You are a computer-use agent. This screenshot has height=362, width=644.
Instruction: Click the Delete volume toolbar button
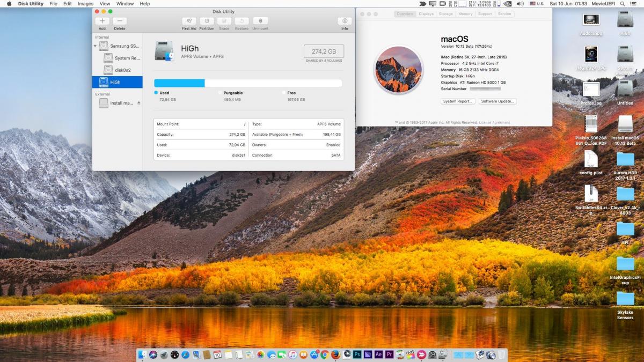[x=120, y=21]
